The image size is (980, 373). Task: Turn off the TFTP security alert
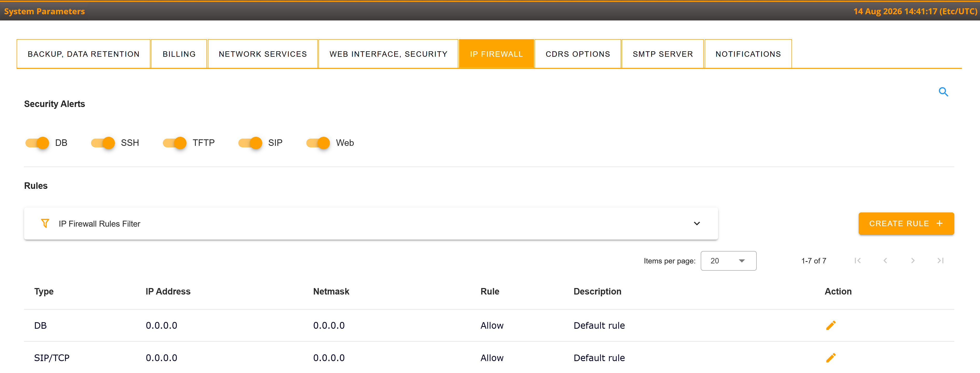pyautogui.click(x=175, y=143)
